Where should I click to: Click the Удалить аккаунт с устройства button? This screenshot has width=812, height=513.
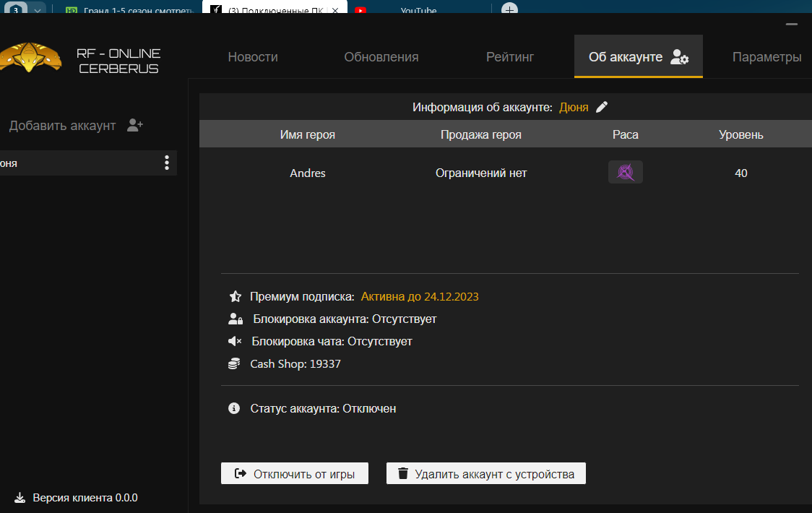point(485,473)
